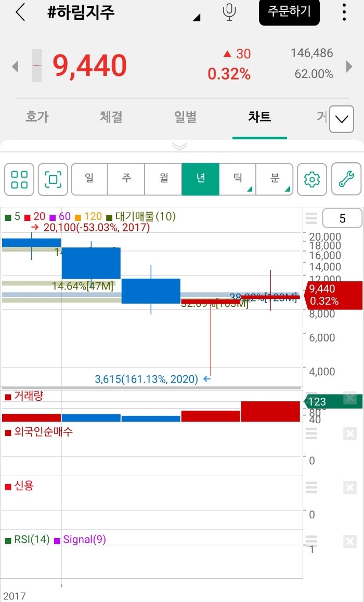Image resolution: width=364 pixels, height=602 pixels.
Task: Tap the #하림지주 stock name
Action: [81, 12]
